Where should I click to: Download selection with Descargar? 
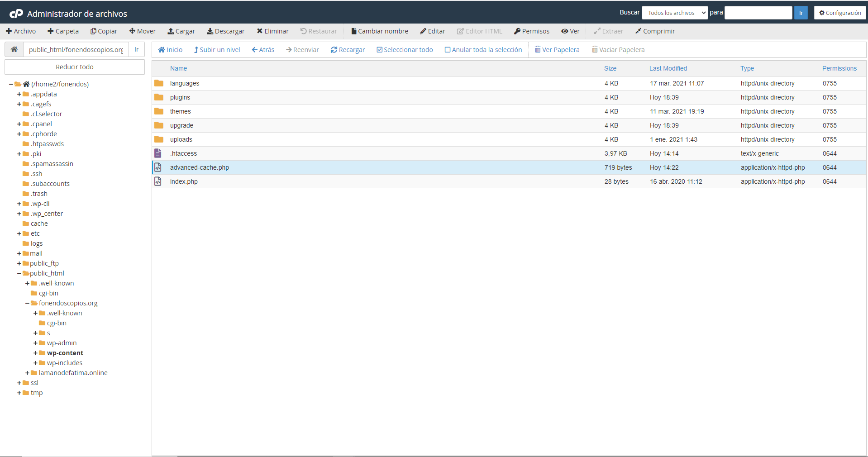226,31
